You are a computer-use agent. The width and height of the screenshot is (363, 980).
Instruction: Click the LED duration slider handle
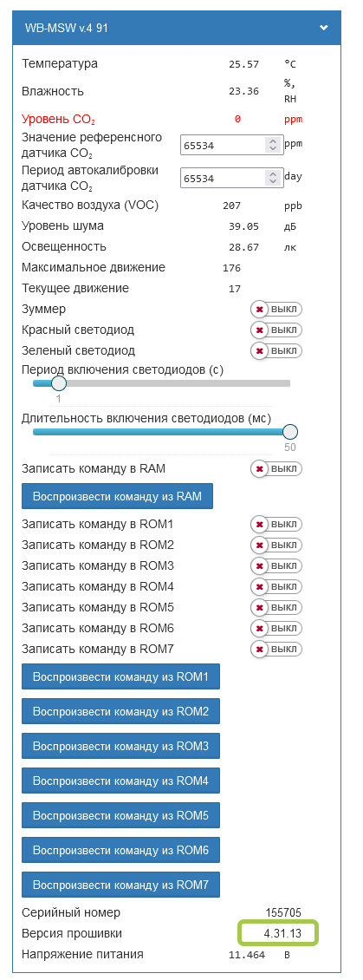point(290,431)
